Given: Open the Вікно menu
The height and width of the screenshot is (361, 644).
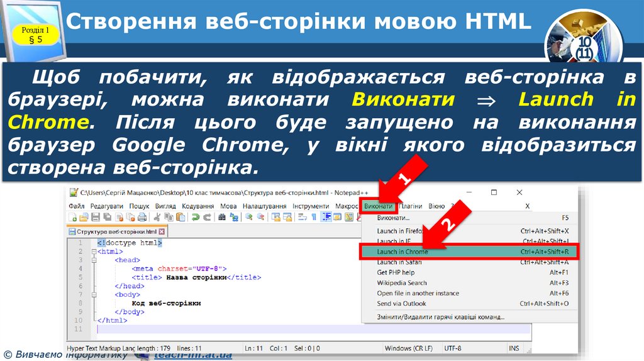Looking at the screenshot, I should pyautogui.click(x=436, y=206).
